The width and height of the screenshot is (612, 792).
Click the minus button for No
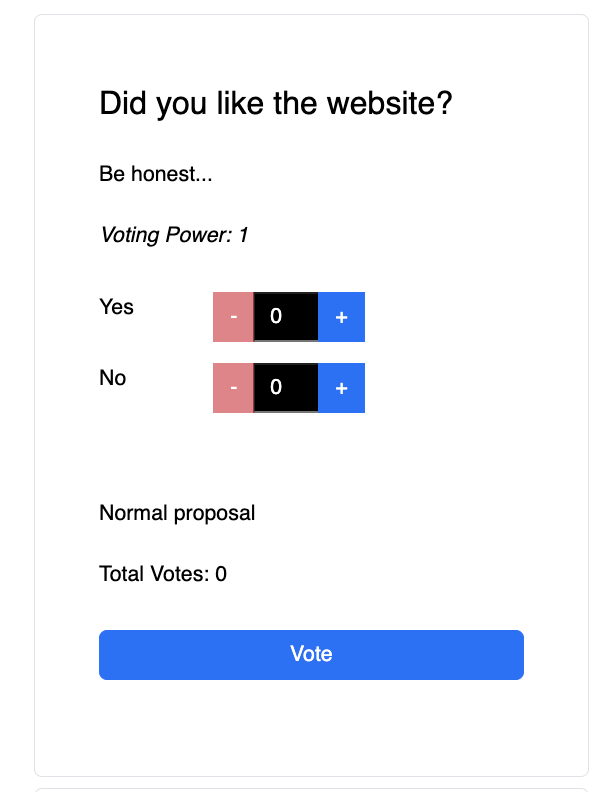coord(233,388)
